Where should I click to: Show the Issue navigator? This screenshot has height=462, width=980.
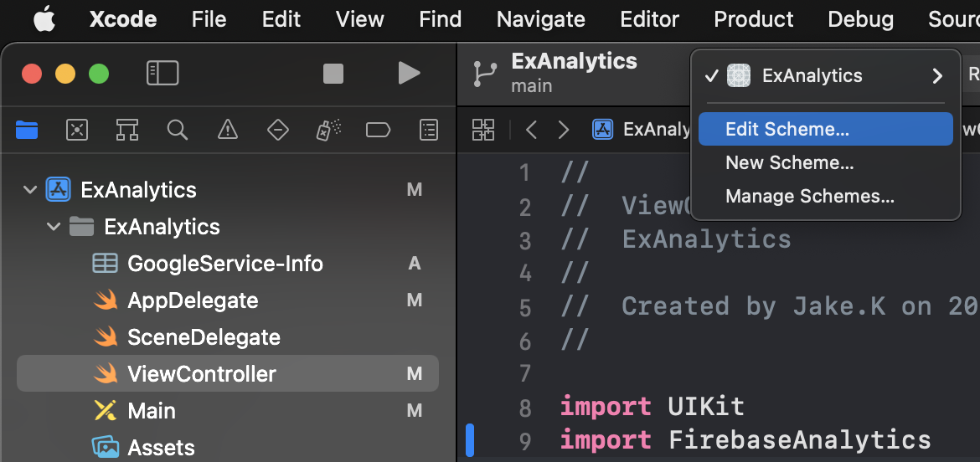click(228, 130)
